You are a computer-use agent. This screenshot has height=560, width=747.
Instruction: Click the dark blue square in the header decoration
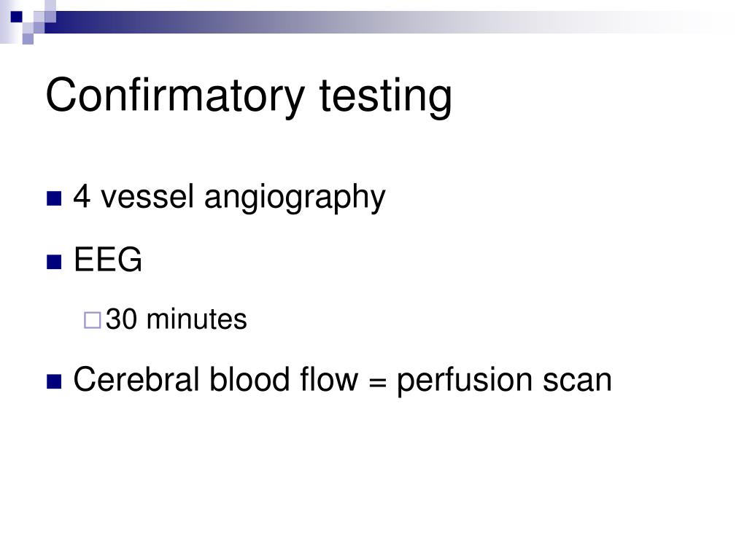click(x=17, y=17)
